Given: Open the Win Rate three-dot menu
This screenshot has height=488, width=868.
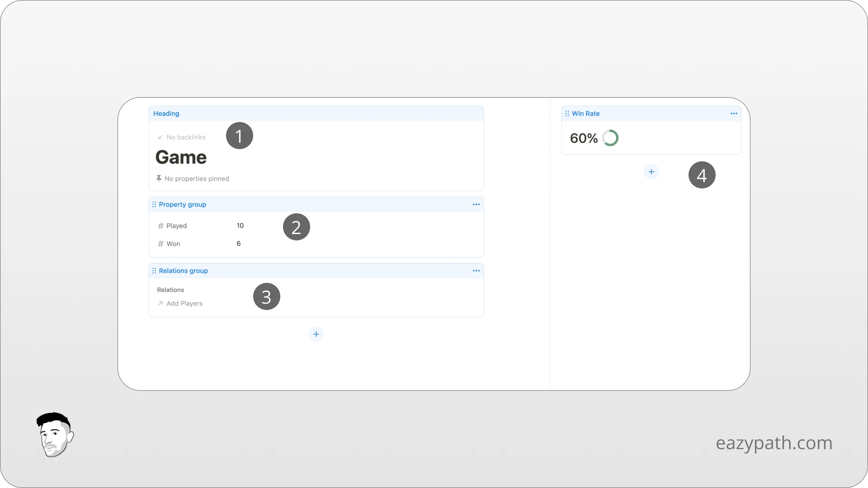Looking at the screenshot, I should tap(734, 113).
